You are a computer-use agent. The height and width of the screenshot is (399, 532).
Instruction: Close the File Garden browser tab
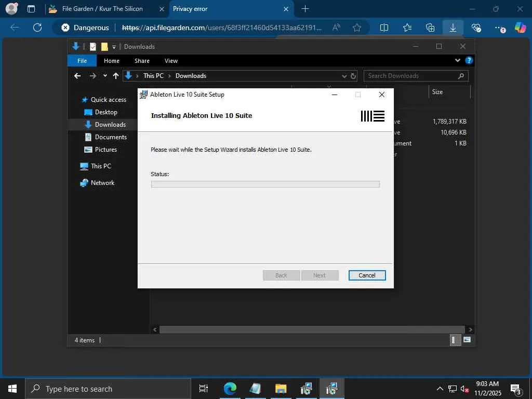coord(162,9)
